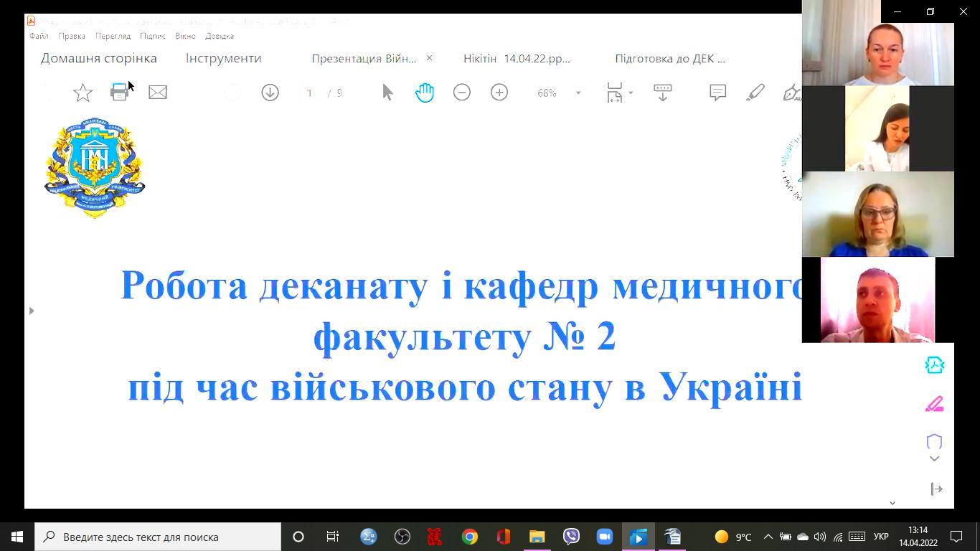Open Zoom from the Windows taskbar

click(604, 537)
